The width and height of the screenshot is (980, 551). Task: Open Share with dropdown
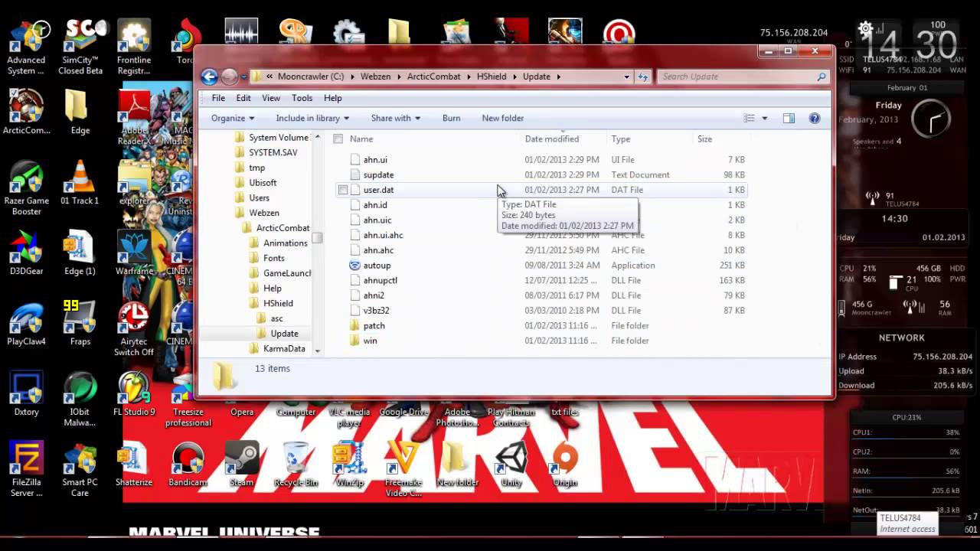[396, 119]
